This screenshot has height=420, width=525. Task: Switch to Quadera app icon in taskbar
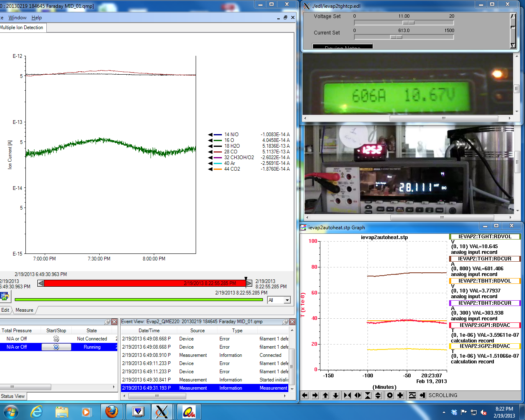pyautogui.click(x=188, y=411)
